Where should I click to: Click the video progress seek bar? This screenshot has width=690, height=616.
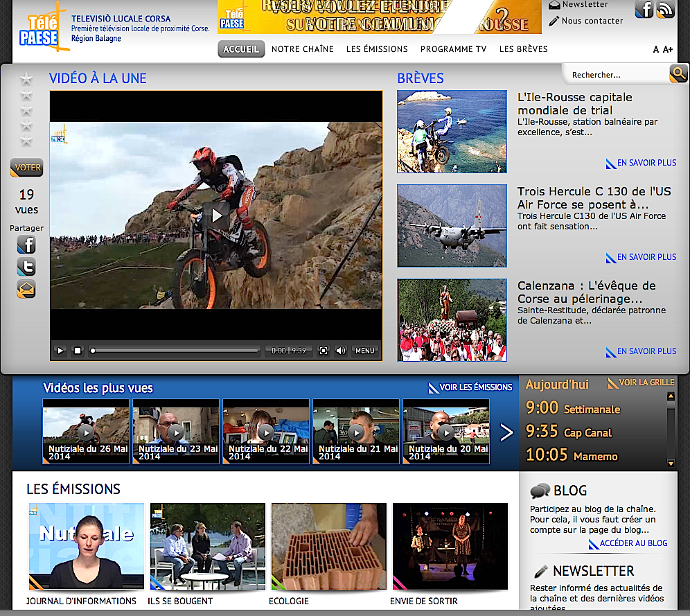pos(177,351)
